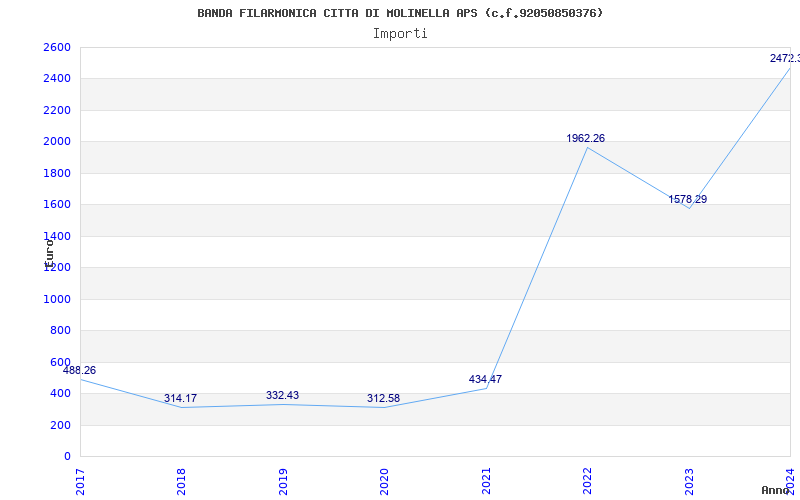
Task: Click the 312.58 data label
Action: click(x=383, y=398)
